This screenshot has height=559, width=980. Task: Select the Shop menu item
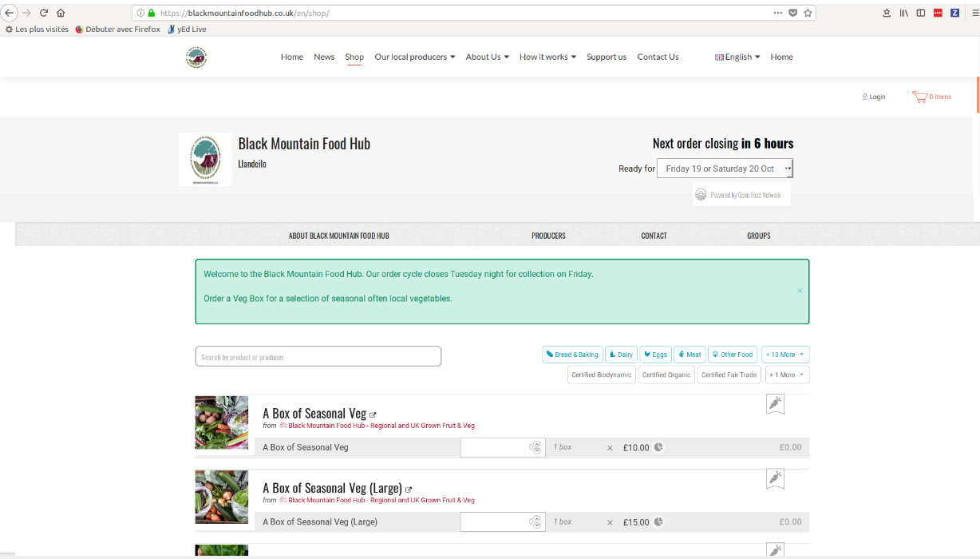(x=354, y=57)
